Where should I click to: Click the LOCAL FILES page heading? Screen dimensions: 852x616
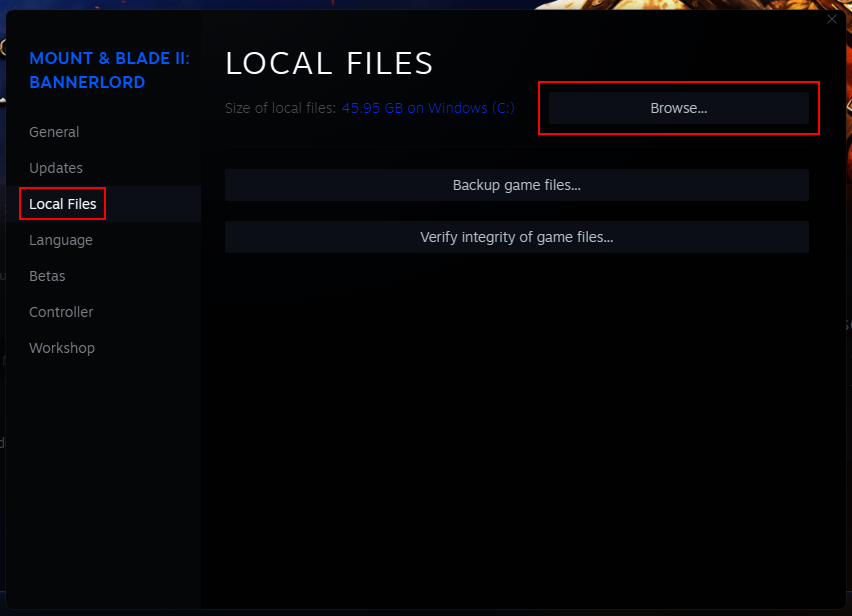tap(329, 63)
